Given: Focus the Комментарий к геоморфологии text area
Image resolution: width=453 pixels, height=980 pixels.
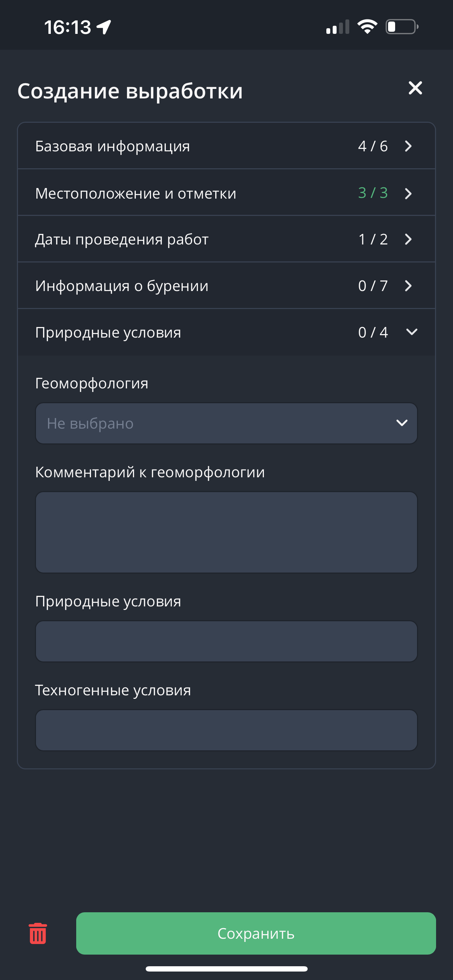Looking at the screenshot, I should tap(226, 532).
